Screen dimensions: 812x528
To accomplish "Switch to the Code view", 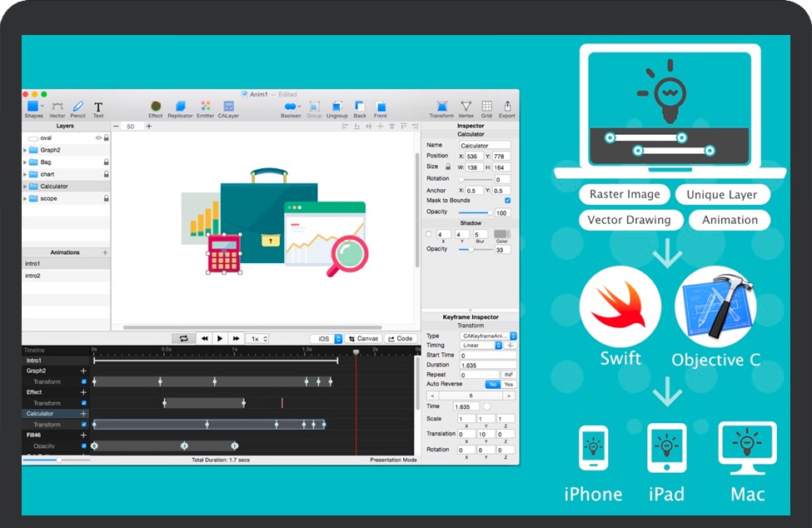I will [401, 339].
